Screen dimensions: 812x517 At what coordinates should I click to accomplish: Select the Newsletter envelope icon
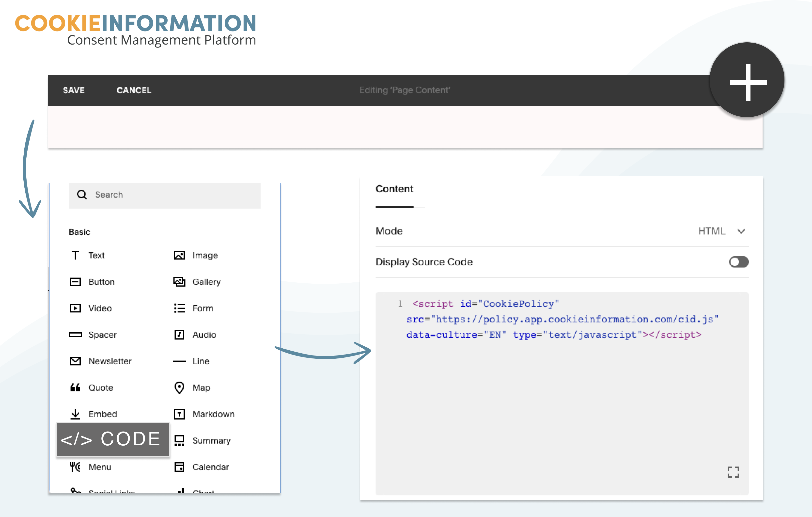[75, 361]
